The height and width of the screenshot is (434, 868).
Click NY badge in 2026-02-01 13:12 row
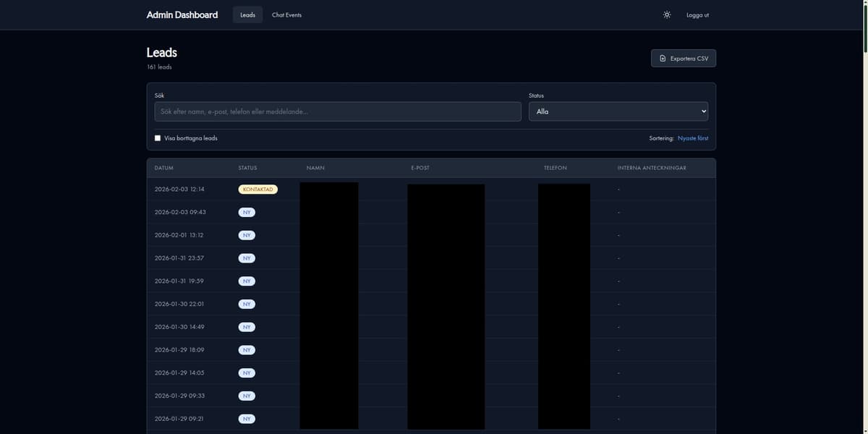[x=247, y=235]
